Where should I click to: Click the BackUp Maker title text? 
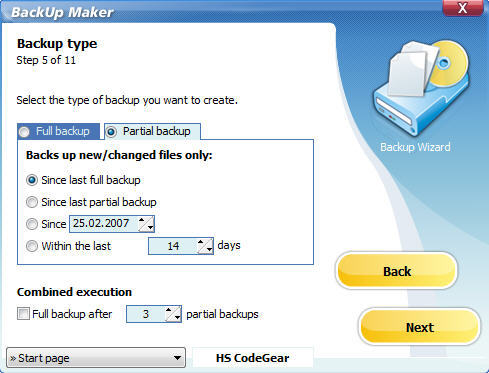[62, 12]
